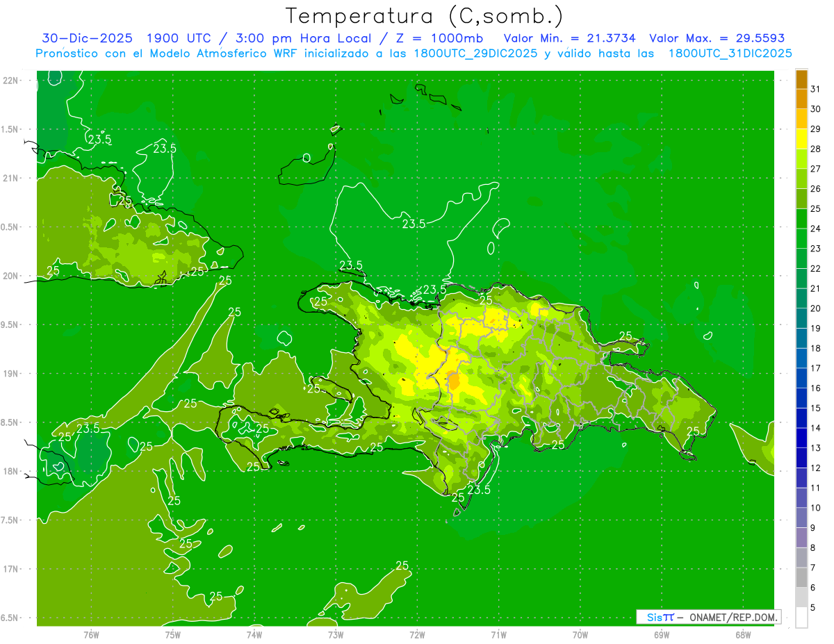Click the legend value "9" on color bar

click(812, 528)
